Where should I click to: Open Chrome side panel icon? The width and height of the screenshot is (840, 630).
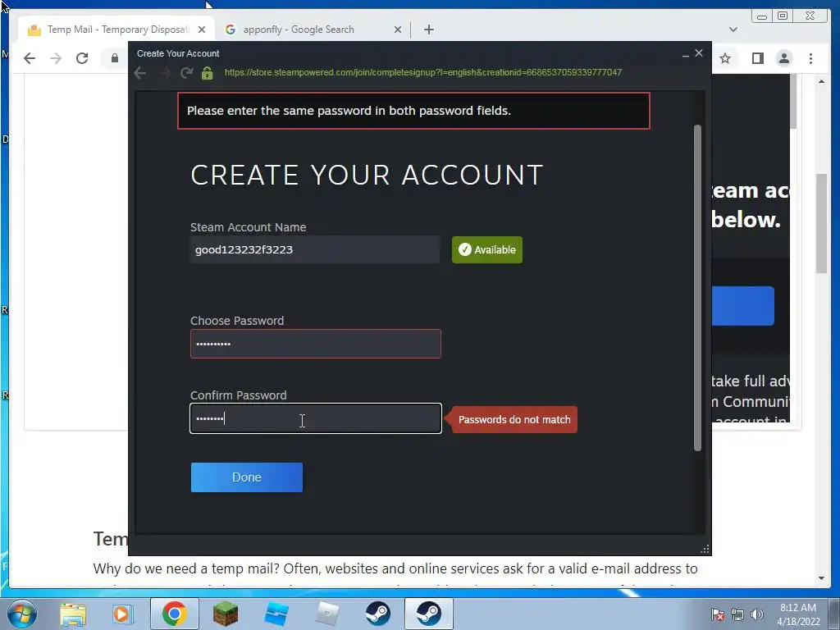coord(757,58)
